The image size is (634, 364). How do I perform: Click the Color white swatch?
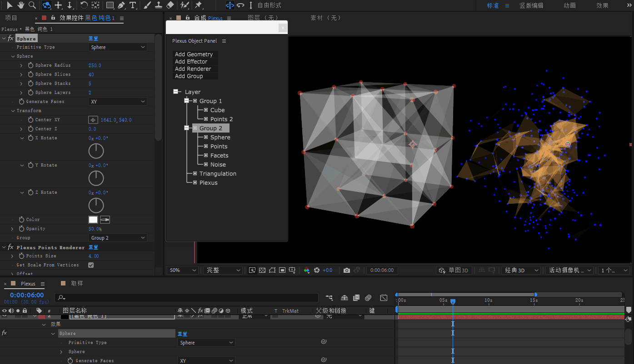click(x=93, y=220)
